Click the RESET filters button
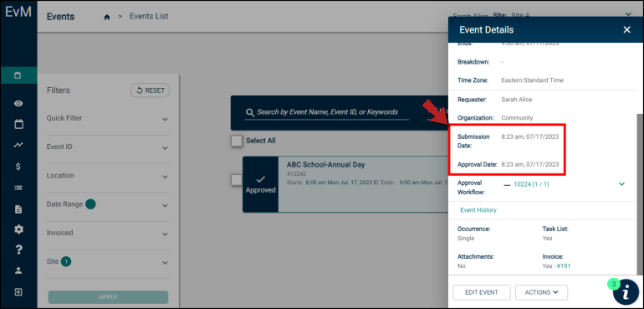This screenshot has width=644, height=309. [x=150, y=90]
